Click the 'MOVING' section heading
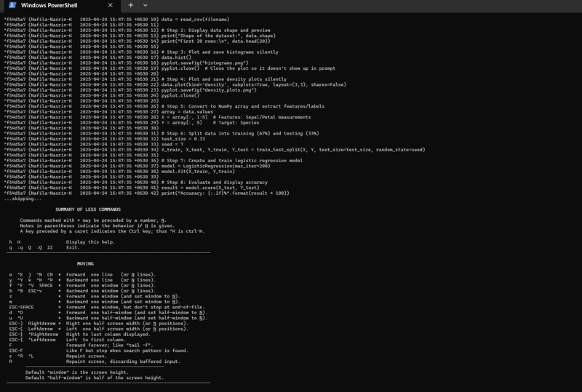582x392 pixels. click(85, 264)
